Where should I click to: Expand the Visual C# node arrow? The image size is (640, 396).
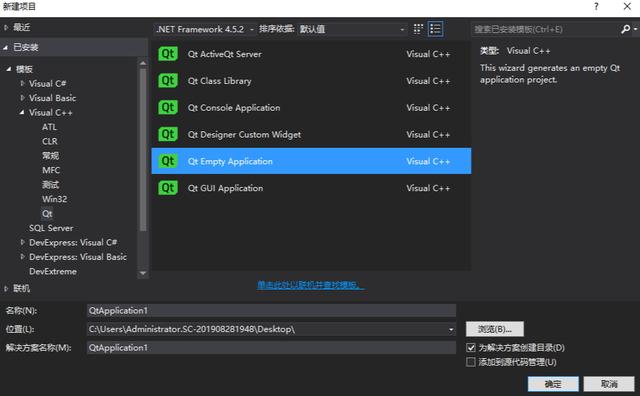click(x=22, y=83)
